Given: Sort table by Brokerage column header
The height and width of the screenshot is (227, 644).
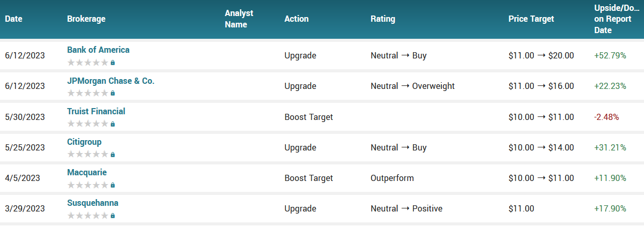Looking at the screenshot, I should point(86,19).
